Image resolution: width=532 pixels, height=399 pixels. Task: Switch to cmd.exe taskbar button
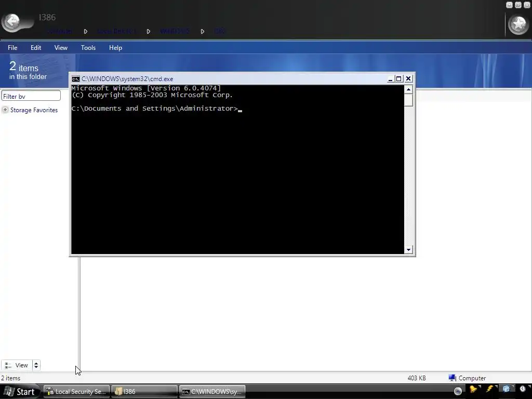[212, 392]
